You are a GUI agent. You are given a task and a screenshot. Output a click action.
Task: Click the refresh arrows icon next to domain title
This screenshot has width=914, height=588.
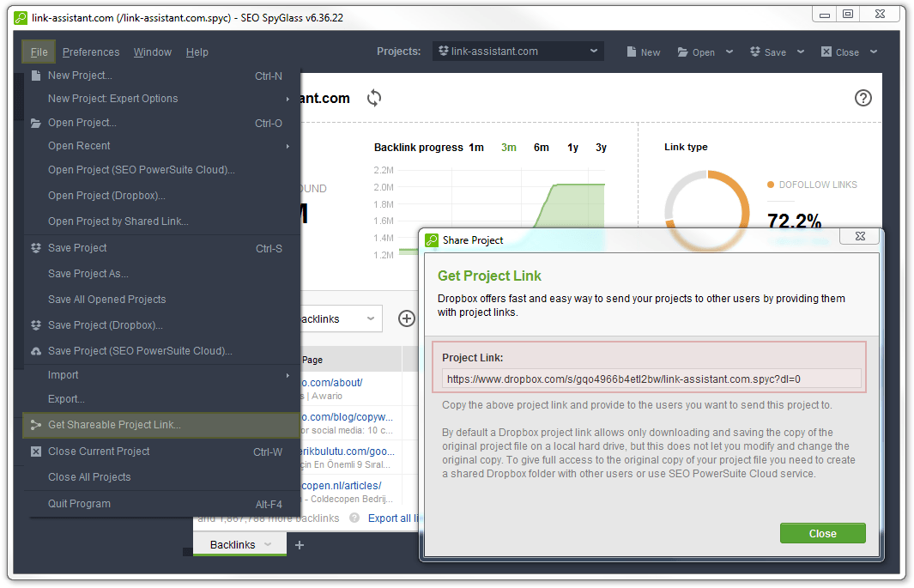tap(374, 98)
